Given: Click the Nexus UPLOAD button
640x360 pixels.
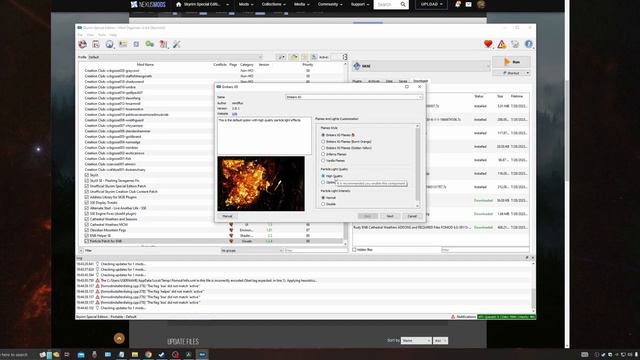Looking at the screenshot, I should pos(431,4).
